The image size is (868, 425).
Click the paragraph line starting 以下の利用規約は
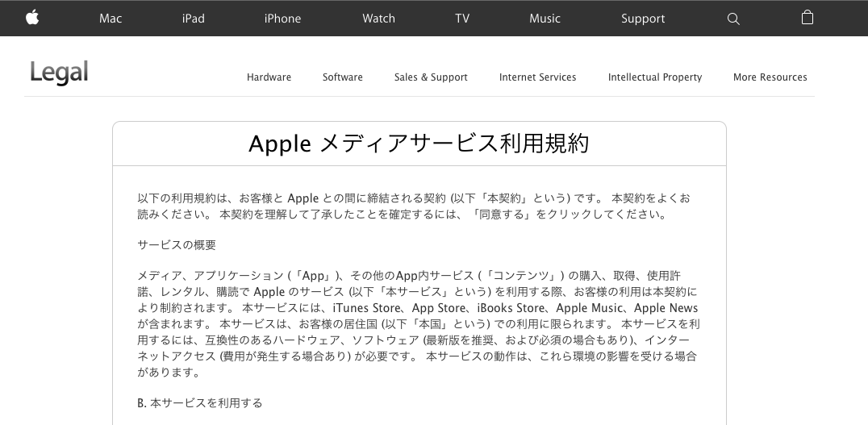[414, 198]
